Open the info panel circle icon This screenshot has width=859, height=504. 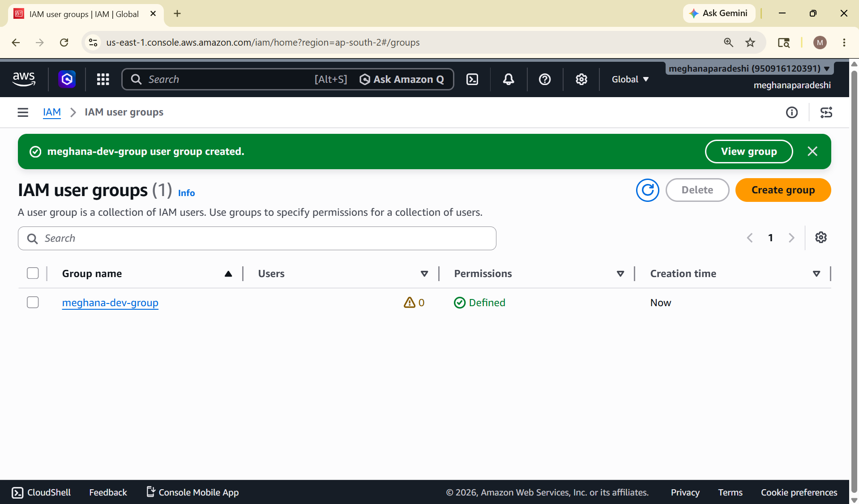(792, 112)
